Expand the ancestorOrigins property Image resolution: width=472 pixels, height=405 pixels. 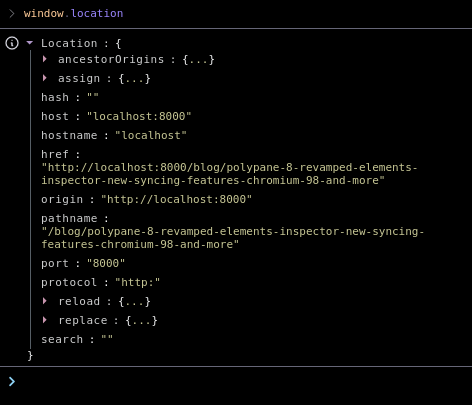pyautogui.click(x=45, y=59)
